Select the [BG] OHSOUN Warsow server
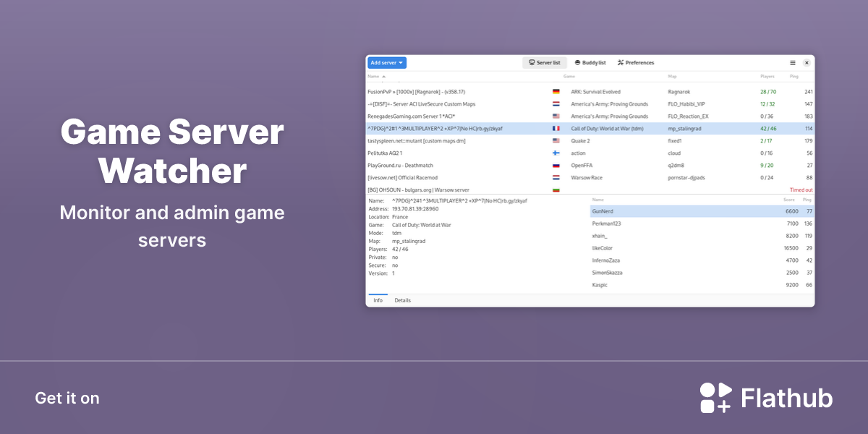The width and height of the screenshot is (868, 434). tap(590, 190)
